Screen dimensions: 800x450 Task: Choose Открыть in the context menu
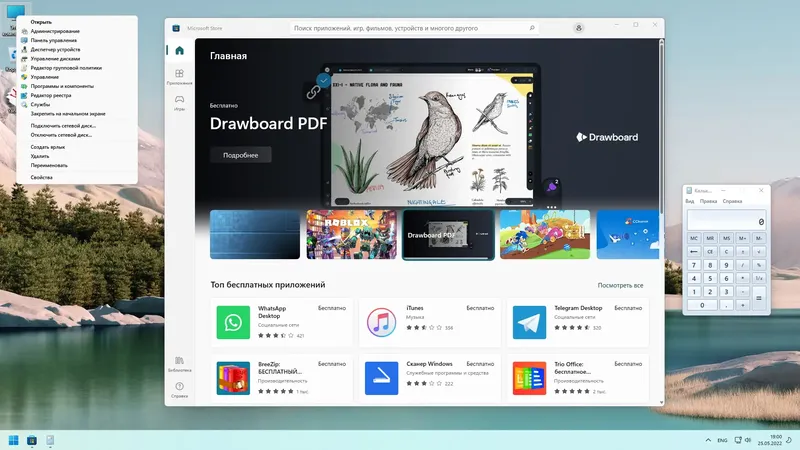[41, 22]
